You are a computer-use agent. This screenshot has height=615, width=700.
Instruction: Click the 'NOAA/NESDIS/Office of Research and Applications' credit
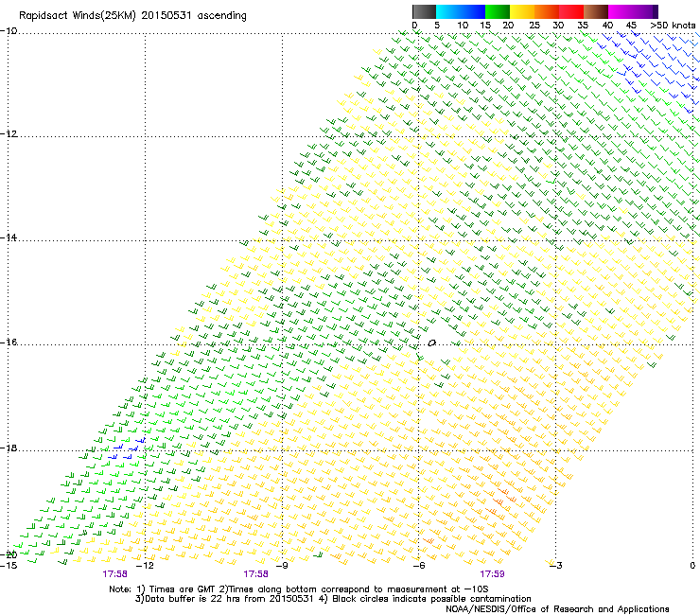[557, 609]
